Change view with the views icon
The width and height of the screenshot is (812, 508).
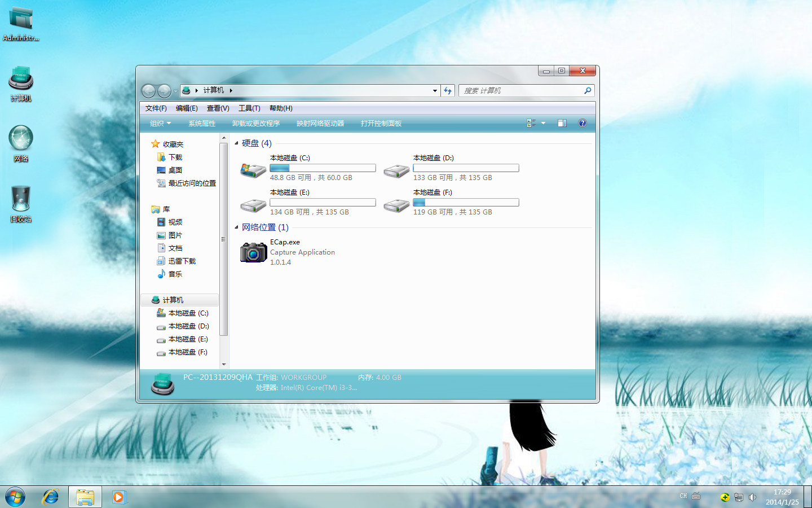pyautogui.click(x=531, y=123)
